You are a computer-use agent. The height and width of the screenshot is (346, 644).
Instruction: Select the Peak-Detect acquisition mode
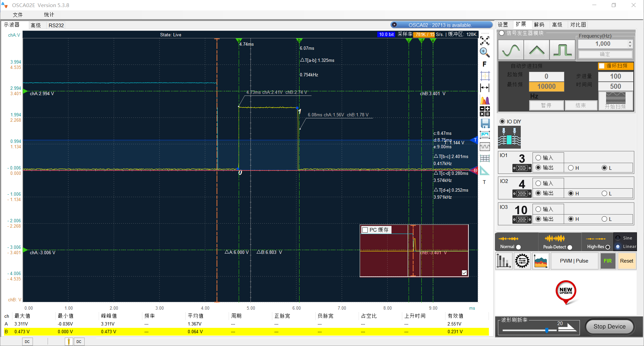tap(570, 247)
